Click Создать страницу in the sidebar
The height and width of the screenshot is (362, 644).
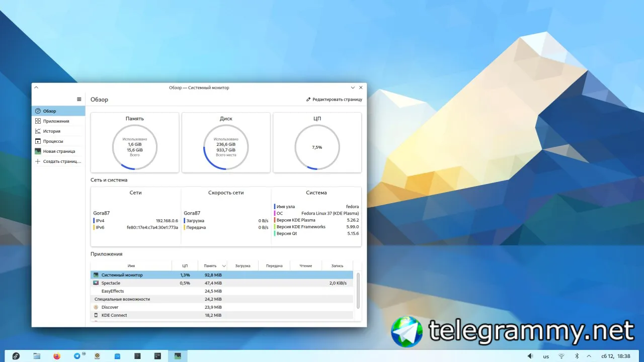coord(58,161)
